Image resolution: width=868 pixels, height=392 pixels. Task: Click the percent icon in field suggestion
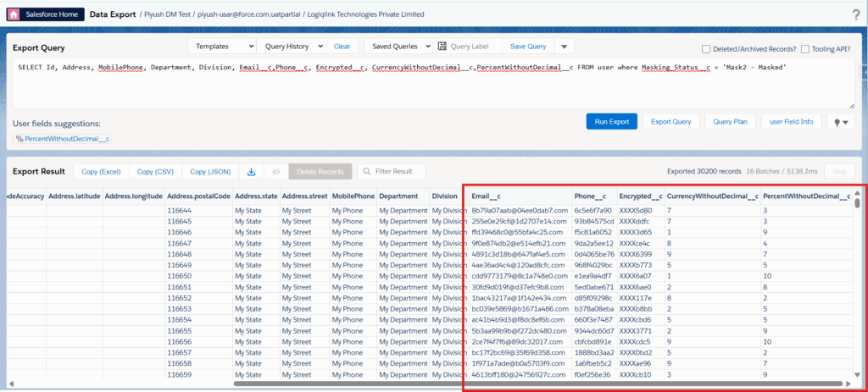(x=19, y=138)
